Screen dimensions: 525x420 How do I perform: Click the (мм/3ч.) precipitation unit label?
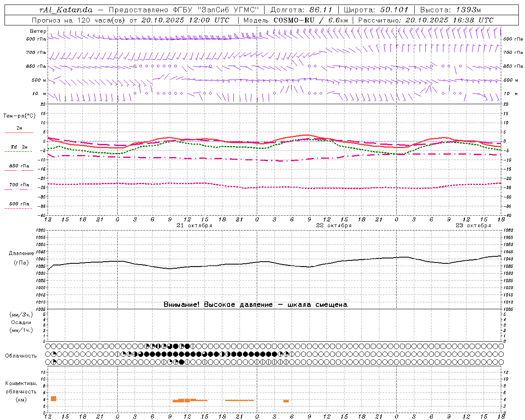click(21, 315)
